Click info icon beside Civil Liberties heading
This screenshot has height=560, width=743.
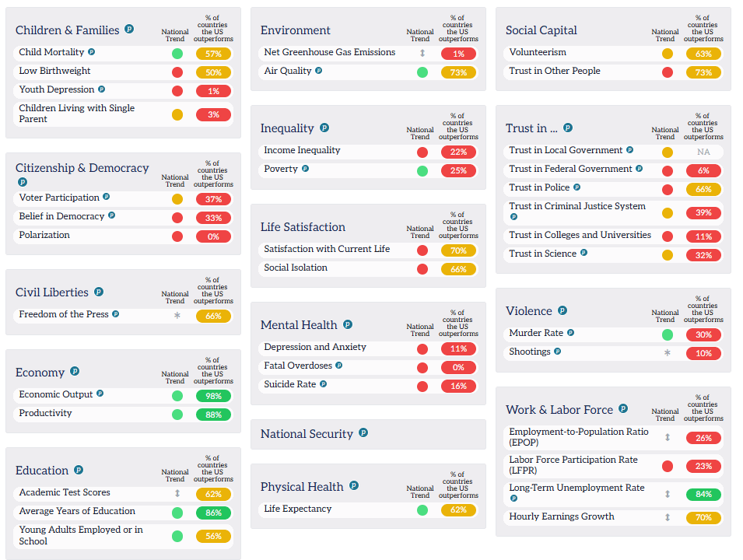(x=99, y=292)
